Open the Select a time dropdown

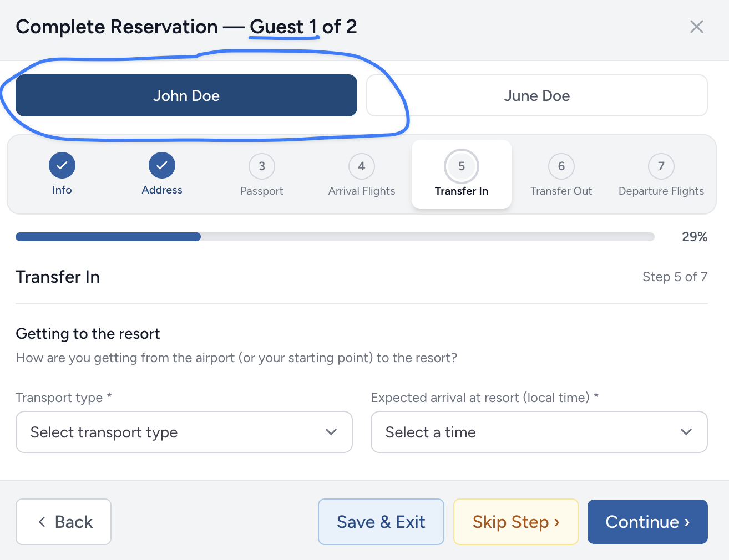click(539, 432)
